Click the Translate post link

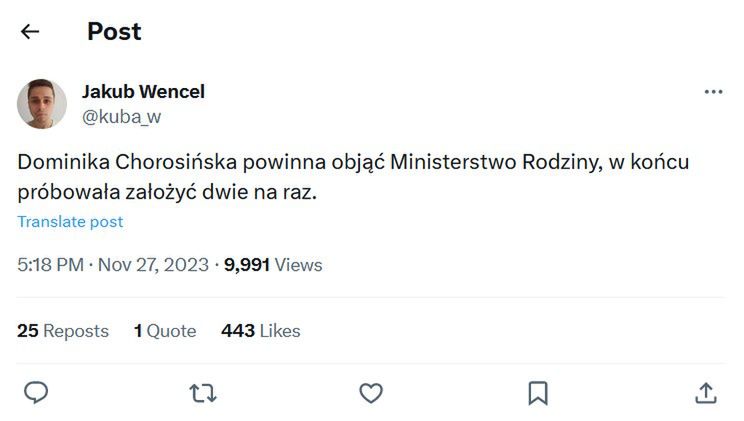70,222
